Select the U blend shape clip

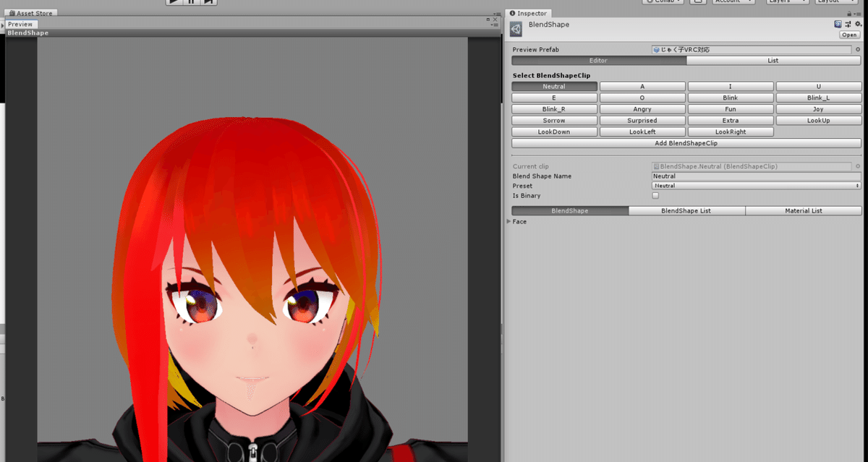click(x=818, y=86)
